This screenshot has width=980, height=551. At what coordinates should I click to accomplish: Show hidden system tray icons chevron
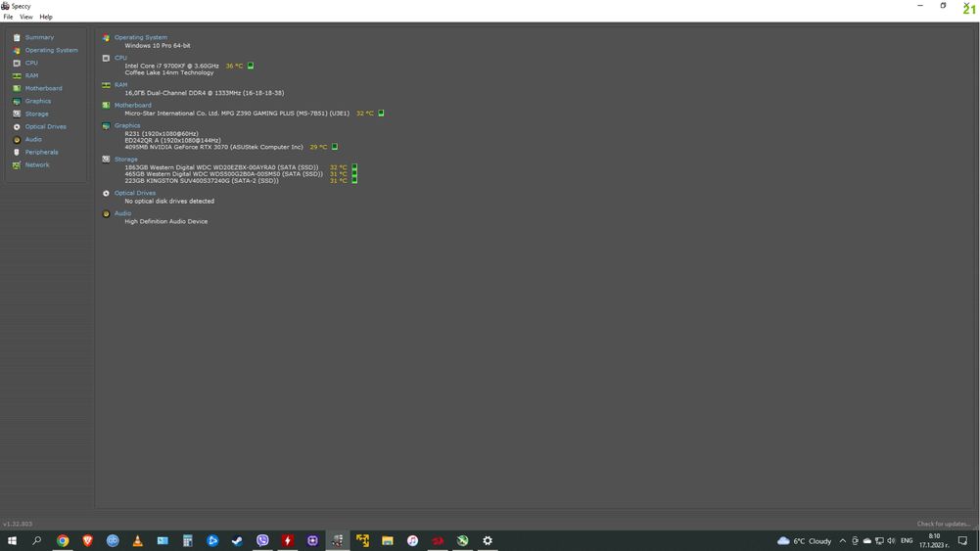pos(843,541)
